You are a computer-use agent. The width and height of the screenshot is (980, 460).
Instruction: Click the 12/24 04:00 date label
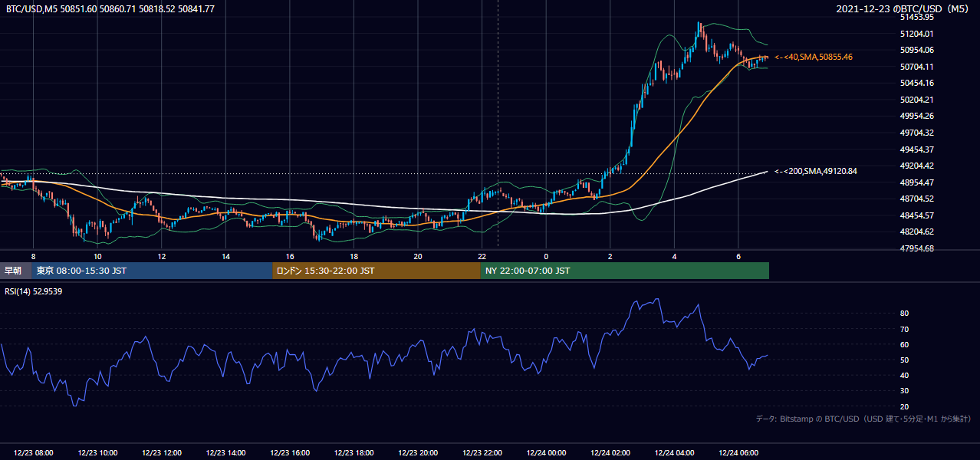click(x=674, y=453)
